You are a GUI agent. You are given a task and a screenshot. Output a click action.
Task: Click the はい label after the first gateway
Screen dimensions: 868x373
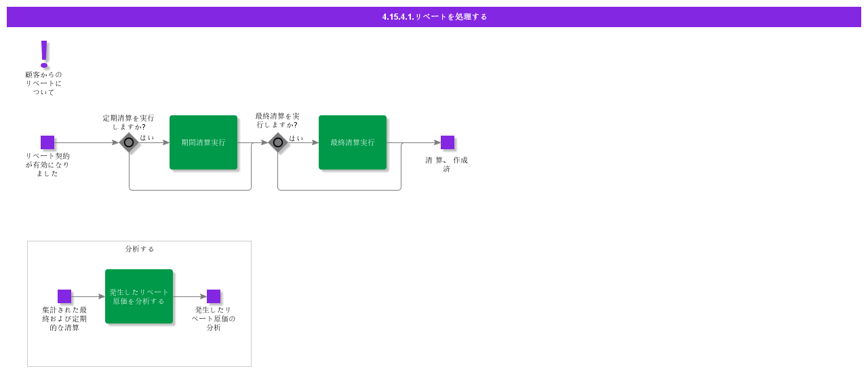pos(147,138)
